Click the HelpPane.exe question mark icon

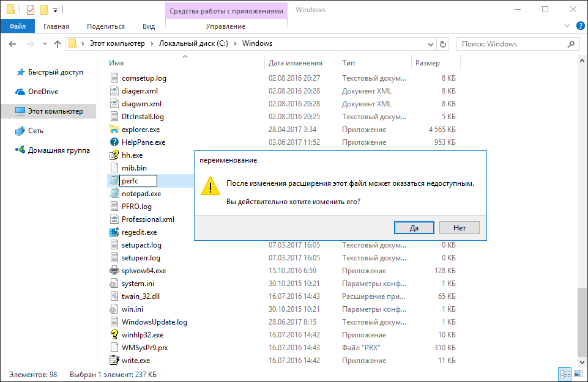coord(114,142)
